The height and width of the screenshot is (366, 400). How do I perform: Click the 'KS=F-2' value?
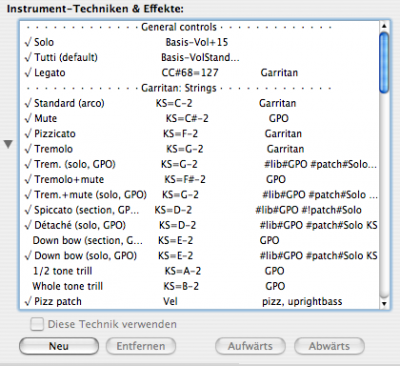coord(180,134)
